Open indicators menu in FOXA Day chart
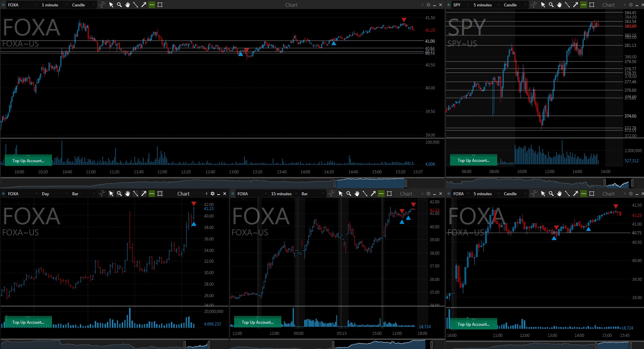Viewport: 644px width, 349px height. (102, 194)
